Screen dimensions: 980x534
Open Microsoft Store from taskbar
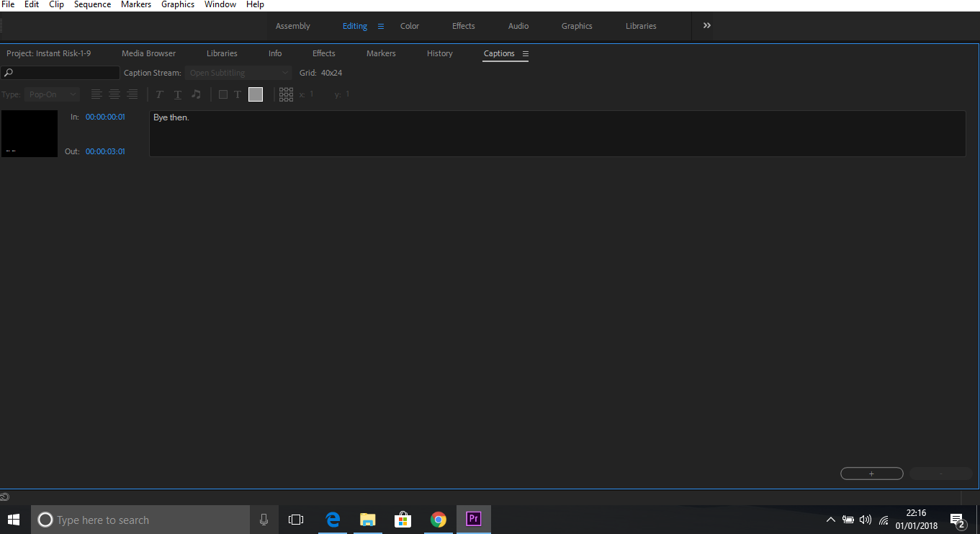tap(403, 520)
